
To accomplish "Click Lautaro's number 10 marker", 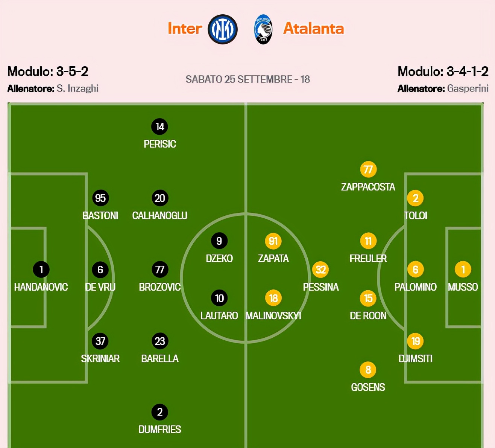I will 219,298.
